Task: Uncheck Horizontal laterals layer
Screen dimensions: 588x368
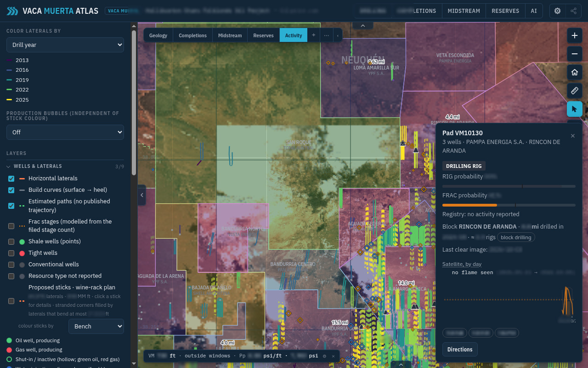Action: tap(11, 178)
